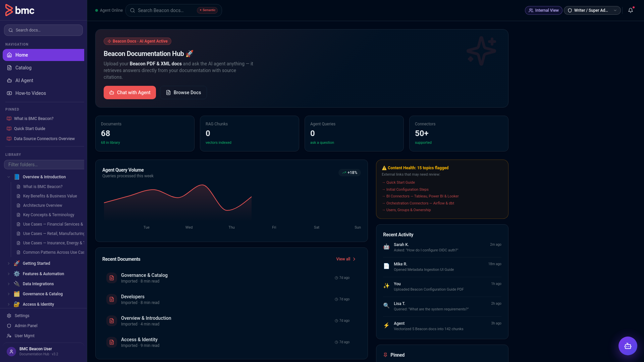Open How-to Videos from the navigation
Screen dimensions: 644x362
pyautogui.click(x=43, y=93)
